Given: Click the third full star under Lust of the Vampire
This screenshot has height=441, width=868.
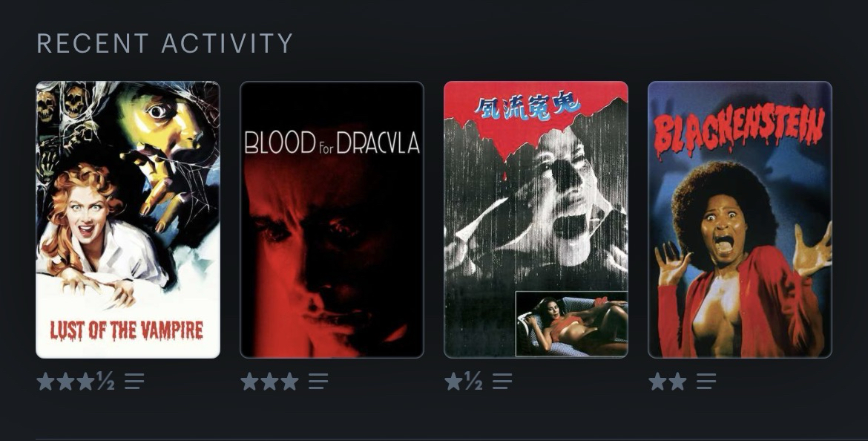Looking at the screenshot, I should coord(85,381).
